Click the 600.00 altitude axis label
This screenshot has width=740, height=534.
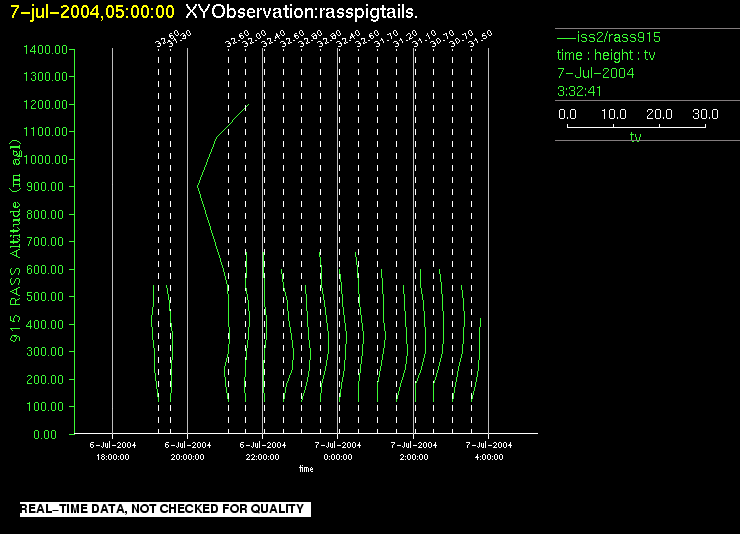[x=45, y=269]
